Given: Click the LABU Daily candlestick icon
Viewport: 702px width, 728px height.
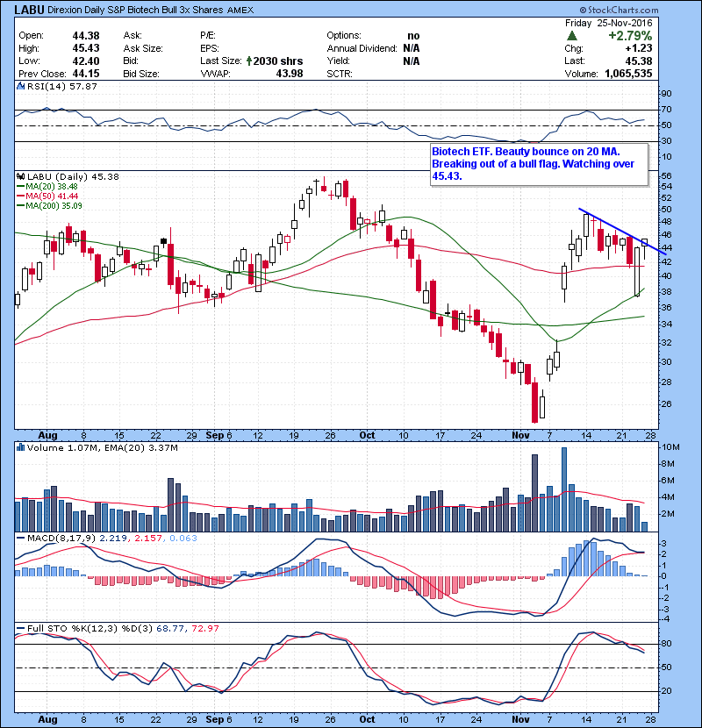Looking at the screenshot, I should pos(20,176).
